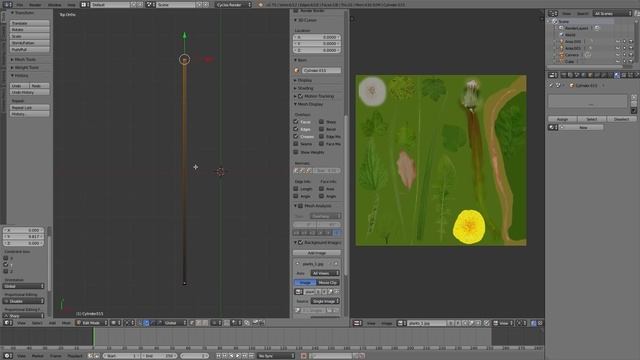This screenshot has height=360, width=640.
Task: Click the OpenGL render image icon
Action: (256, 323)
